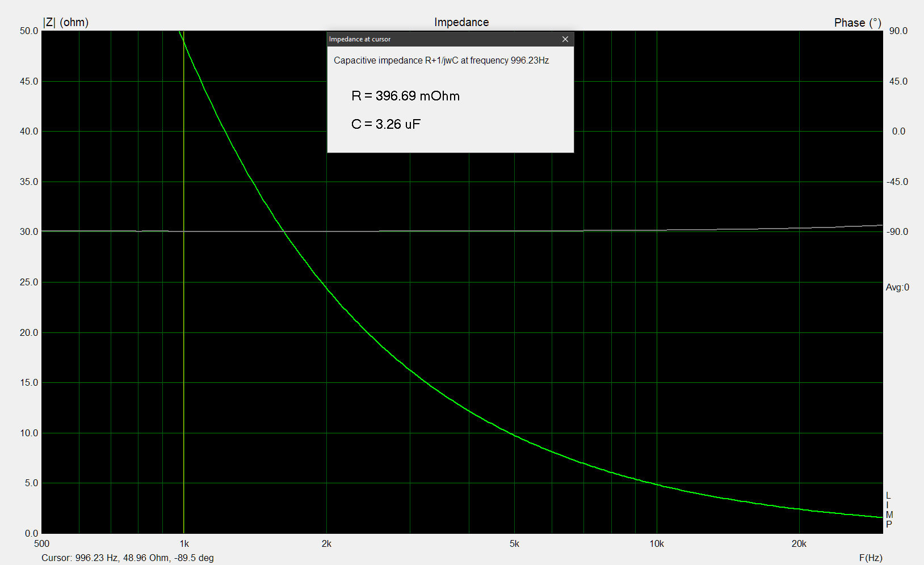Click the F(Hz) axis label
The height and width of the screenshot is (565, 924).
tap(870, 558)
